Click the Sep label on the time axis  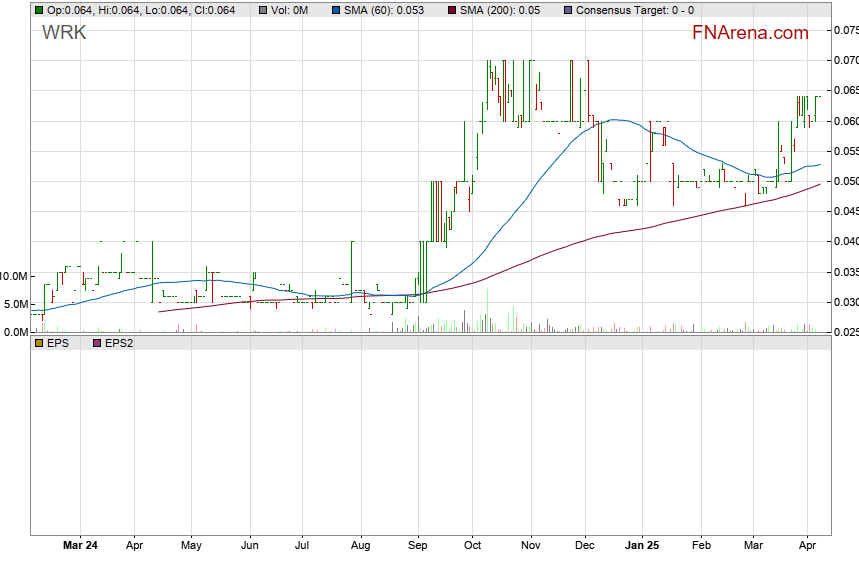[418, 546]
